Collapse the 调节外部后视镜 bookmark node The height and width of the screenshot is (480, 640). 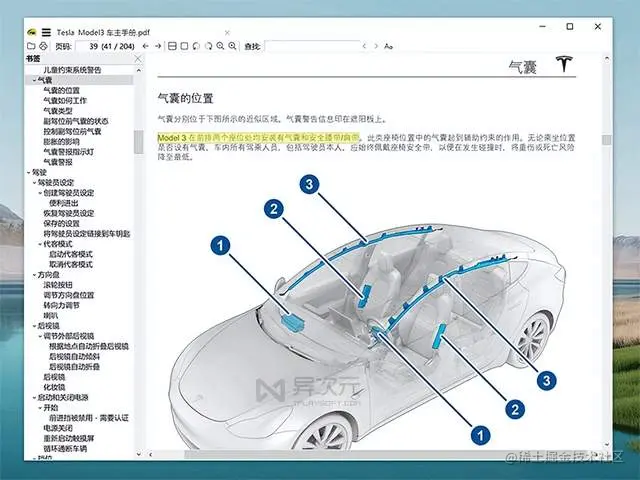point(40,336)
